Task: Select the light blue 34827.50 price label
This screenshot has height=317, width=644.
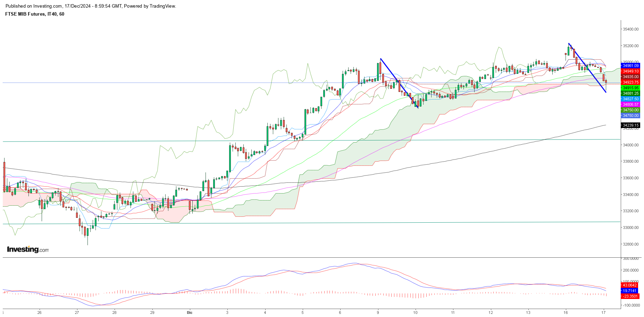Action: click(630, 99)
